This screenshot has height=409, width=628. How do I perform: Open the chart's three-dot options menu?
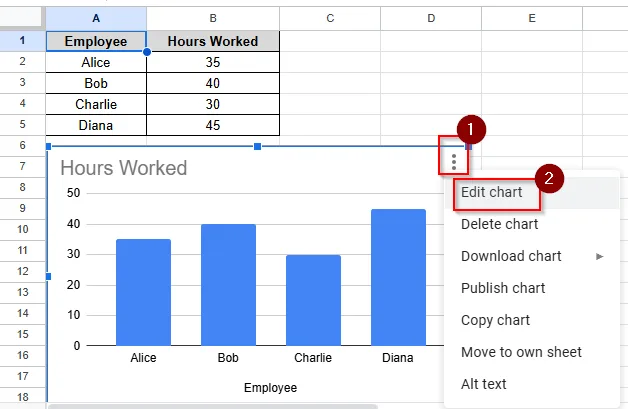pos(453,162)
